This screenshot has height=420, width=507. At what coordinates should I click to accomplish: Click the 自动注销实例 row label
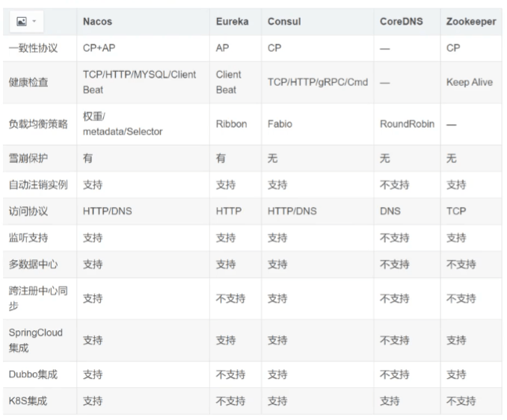click(38, 185)
